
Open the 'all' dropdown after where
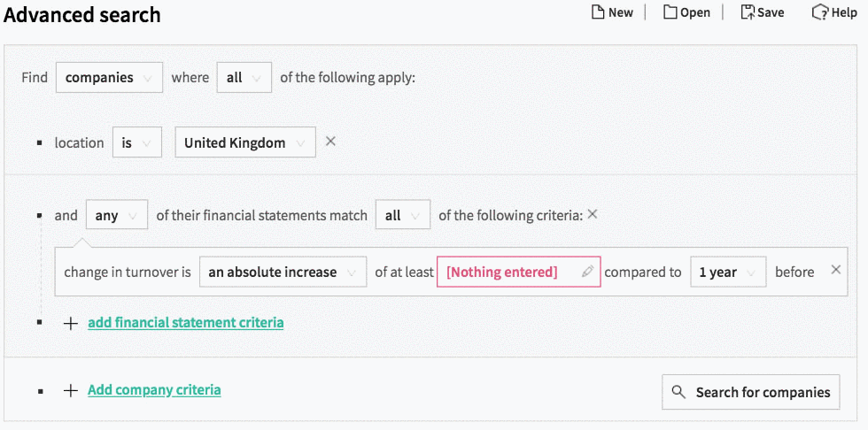(244, 77)
